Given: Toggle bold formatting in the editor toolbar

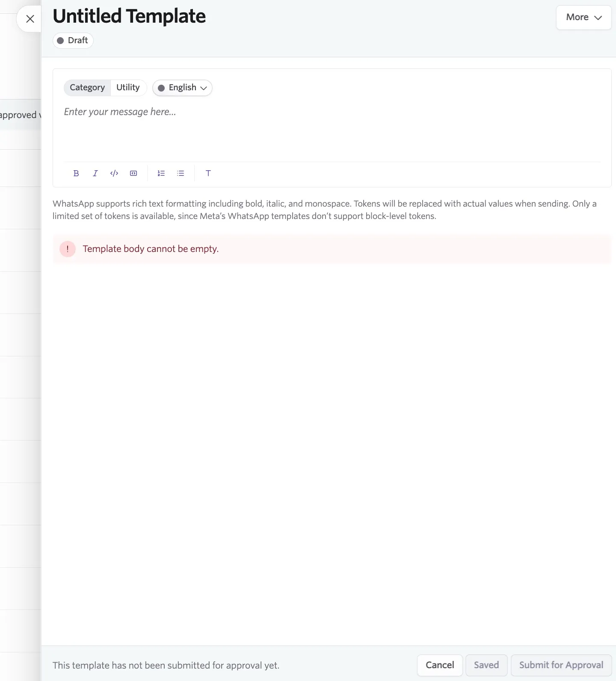Looking at the screenshot, I should pos(76,173).
